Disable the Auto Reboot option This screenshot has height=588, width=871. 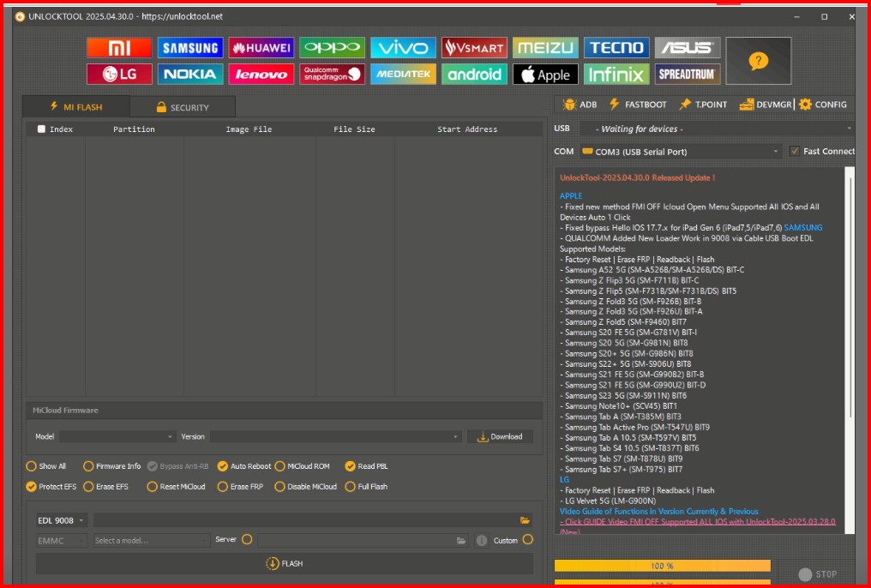(223, 465)
